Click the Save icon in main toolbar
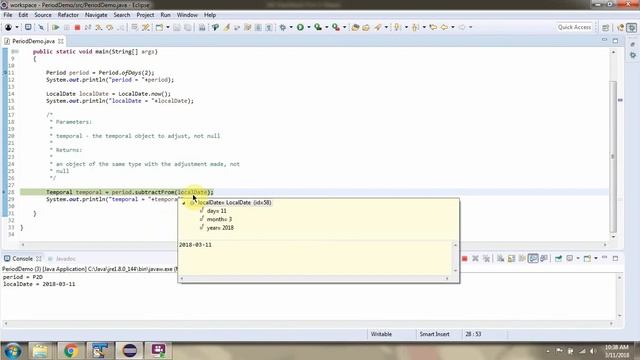The image size is (640, 360). (177, 27)
